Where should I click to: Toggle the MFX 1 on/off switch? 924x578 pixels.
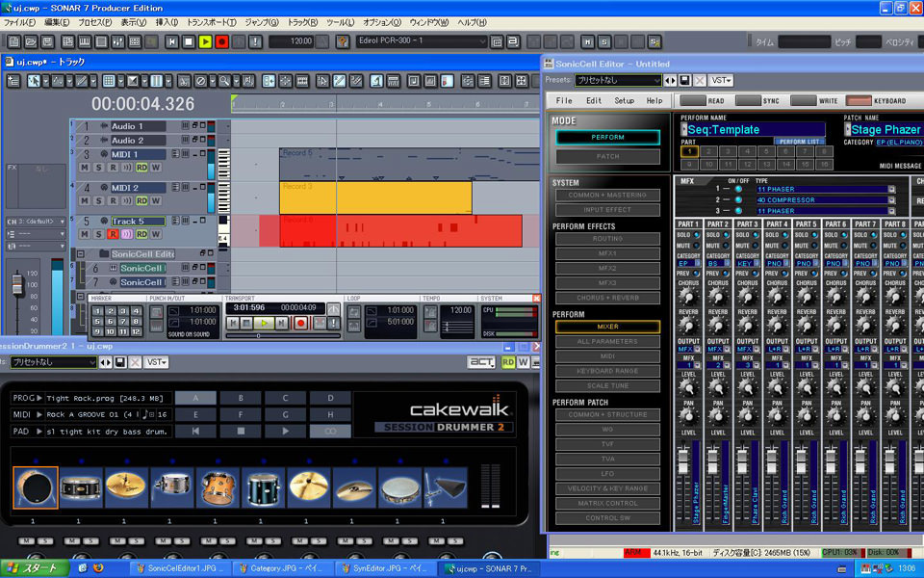pos(738,187)
